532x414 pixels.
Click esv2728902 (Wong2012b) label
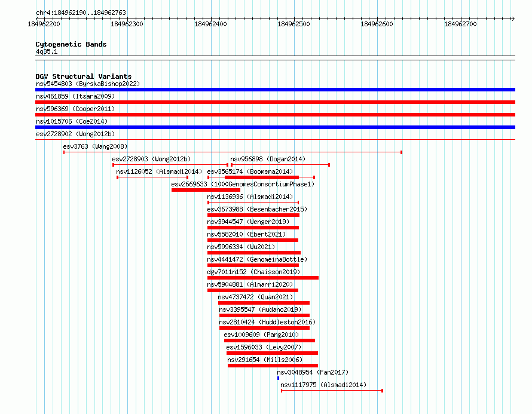[75, 134]
